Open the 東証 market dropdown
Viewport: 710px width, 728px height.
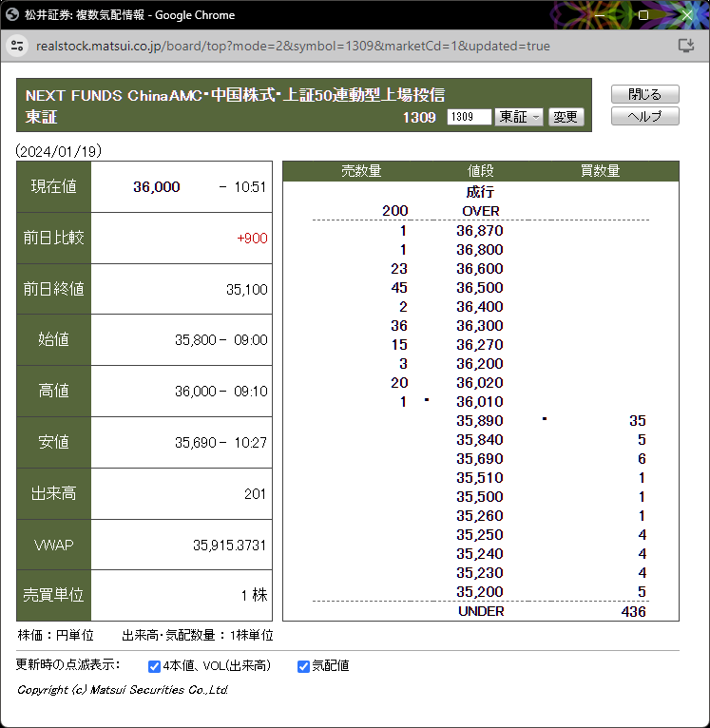point(519,117)
